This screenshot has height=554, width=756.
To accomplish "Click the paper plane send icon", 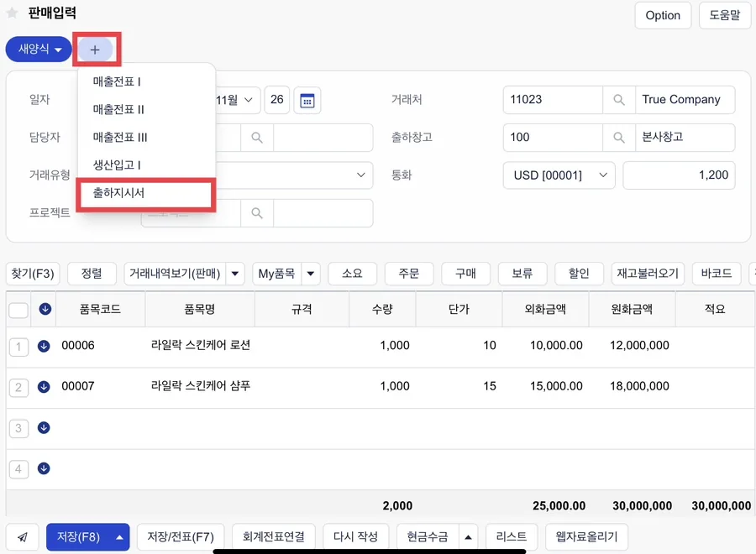I will (x=23, y=536).
